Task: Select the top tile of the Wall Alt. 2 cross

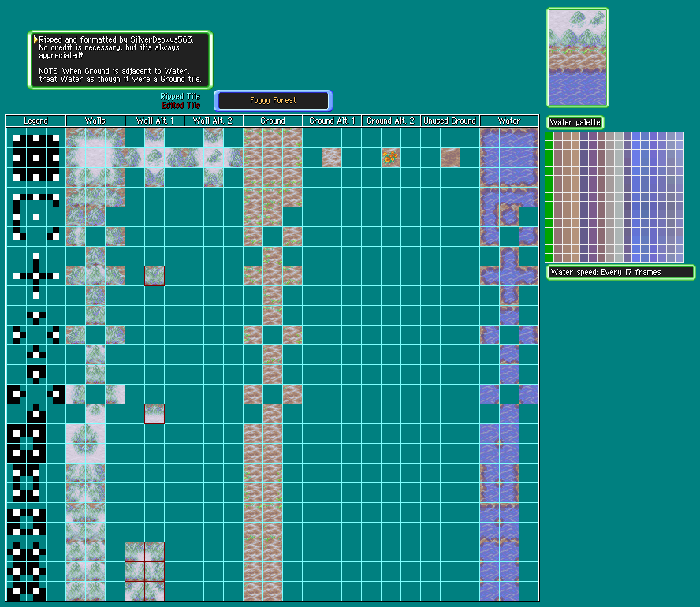Action: pyautogui.click(x=214, y=139)
